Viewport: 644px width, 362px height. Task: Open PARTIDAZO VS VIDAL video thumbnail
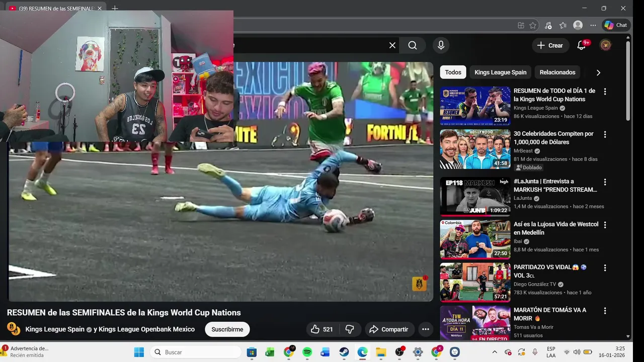pyautogui.click(x=475, y=282)
